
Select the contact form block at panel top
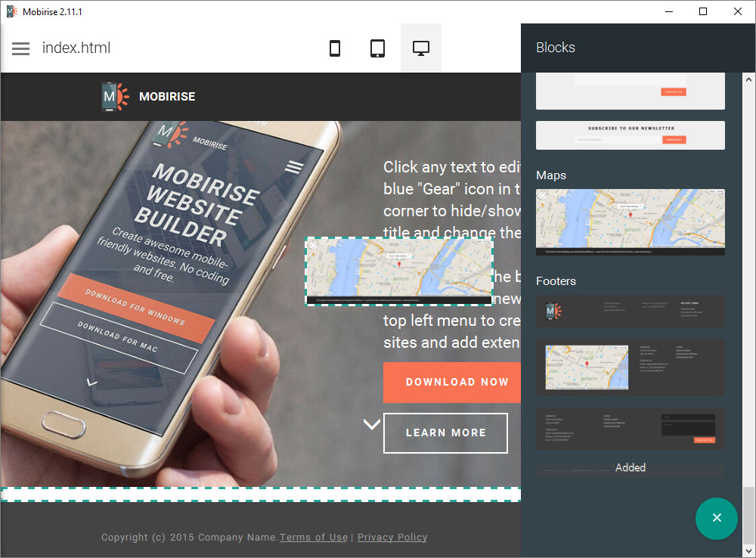pyautogui.click(x=631, y=91)
